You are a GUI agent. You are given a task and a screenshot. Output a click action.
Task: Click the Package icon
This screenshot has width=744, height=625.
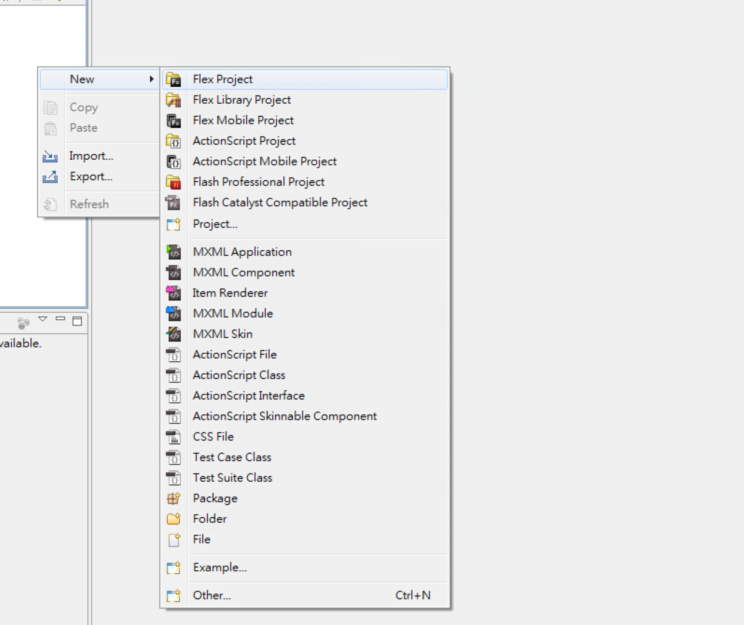(174, 498)
